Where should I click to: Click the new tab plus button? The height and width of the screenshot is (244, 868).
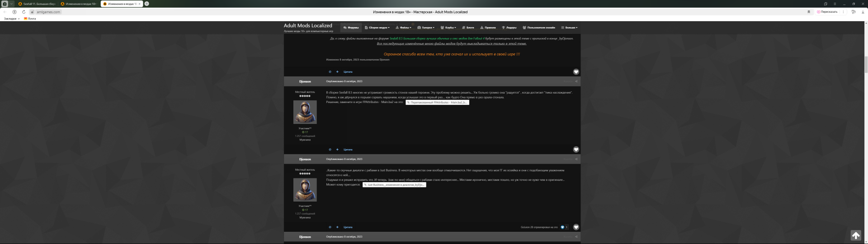(146, 4)
